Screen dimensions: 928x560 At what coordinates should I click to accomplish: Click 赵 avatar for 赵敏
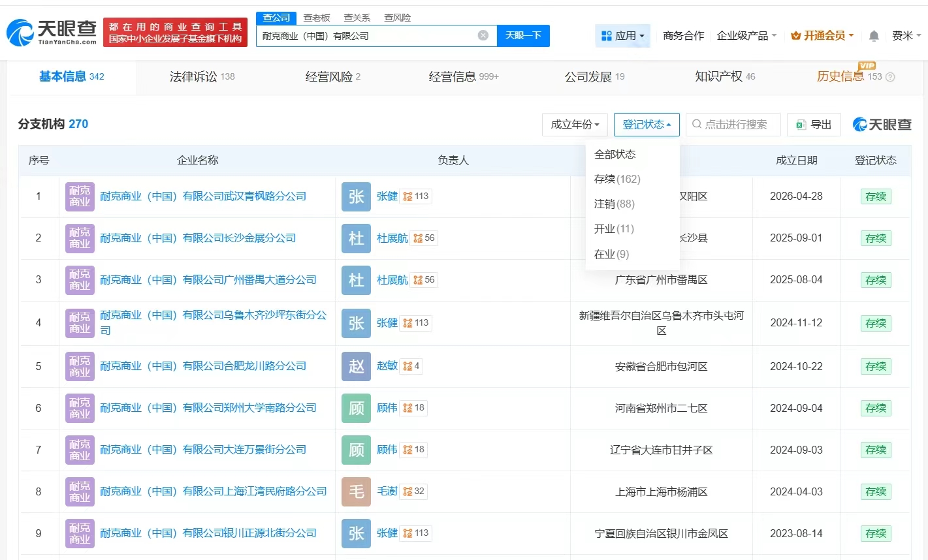point(356,366)
